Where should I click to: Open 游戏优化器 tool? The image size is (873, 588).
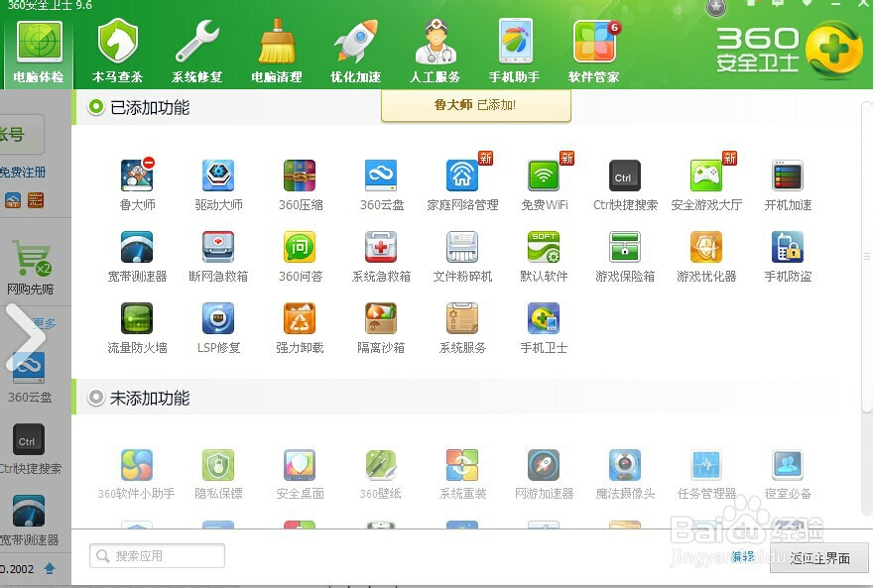(706, 247)
